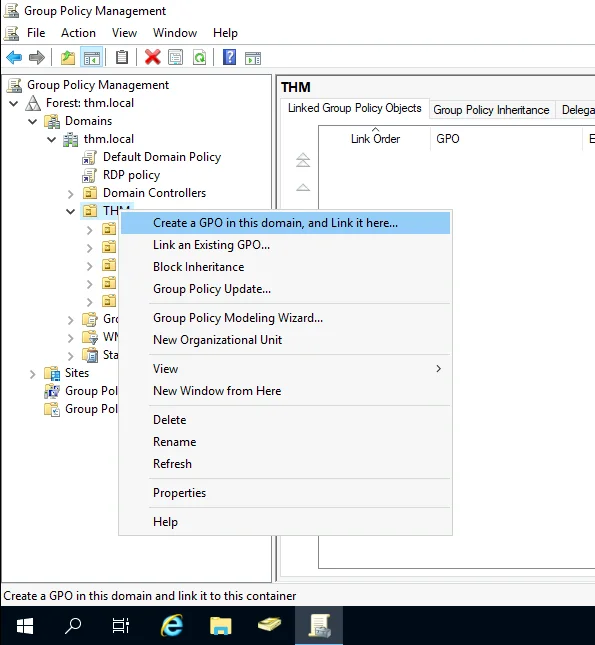
Task: Click the Default Domain Policy GPO icon
Action: click(89, 157)
